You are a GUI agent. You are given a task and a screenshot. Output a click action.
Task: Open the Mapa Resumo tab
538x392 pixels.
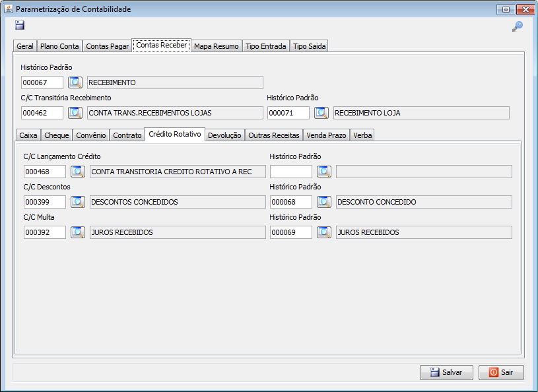coord(216,46)
